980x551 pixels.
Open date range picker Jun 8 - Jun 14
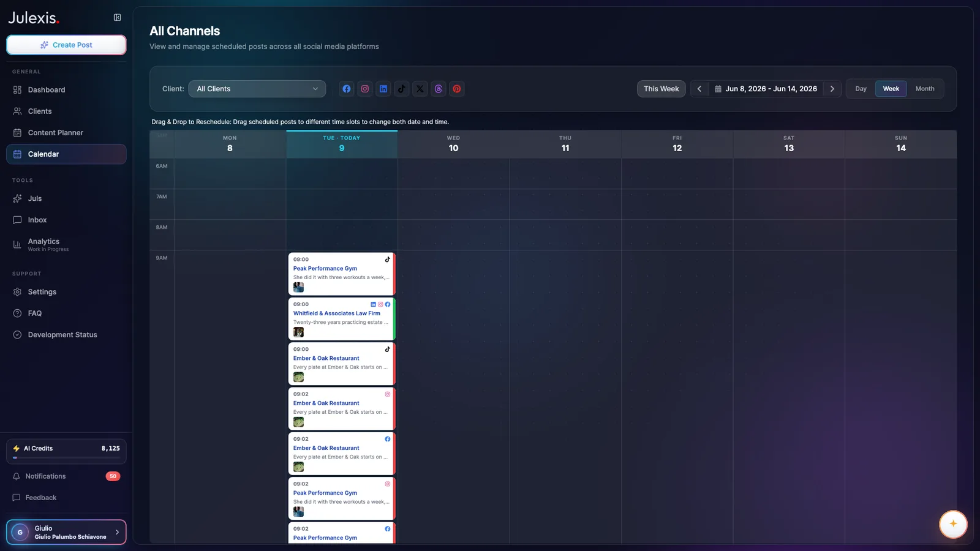(x=766, y=89)
